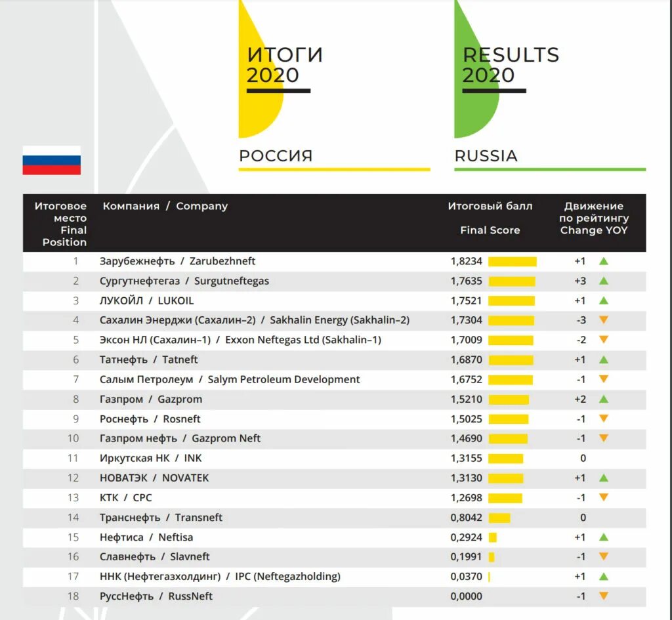Click position number 18
Screen dimensions: 672x620
pos(73,596)
